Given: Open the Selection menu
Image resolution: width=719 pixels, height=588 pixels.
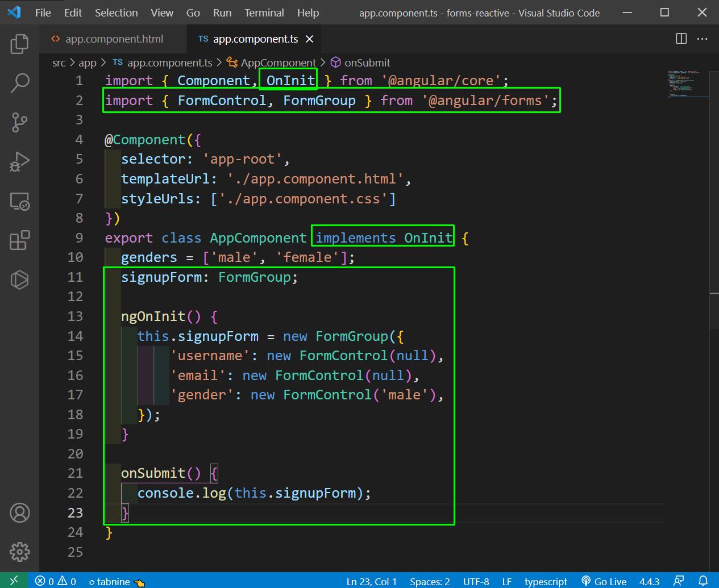Looking at the screenshot, I should 116,12.
